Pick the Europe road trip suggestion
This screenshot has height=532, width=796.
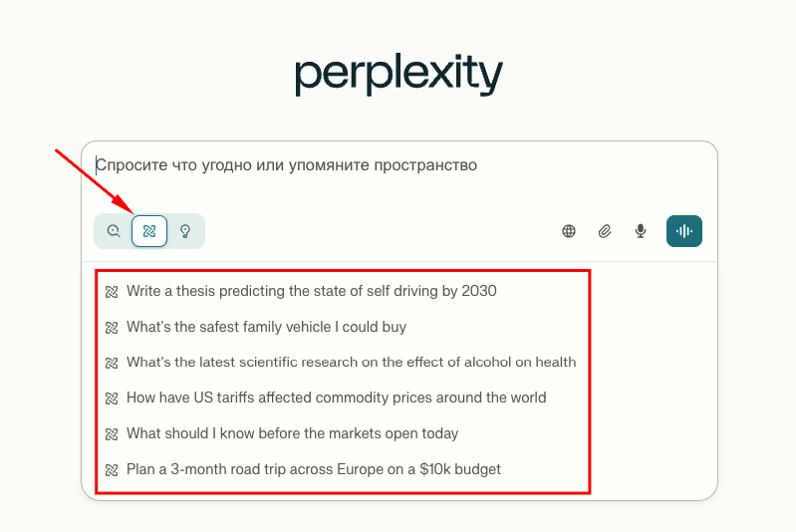click(x=313, y=469)
